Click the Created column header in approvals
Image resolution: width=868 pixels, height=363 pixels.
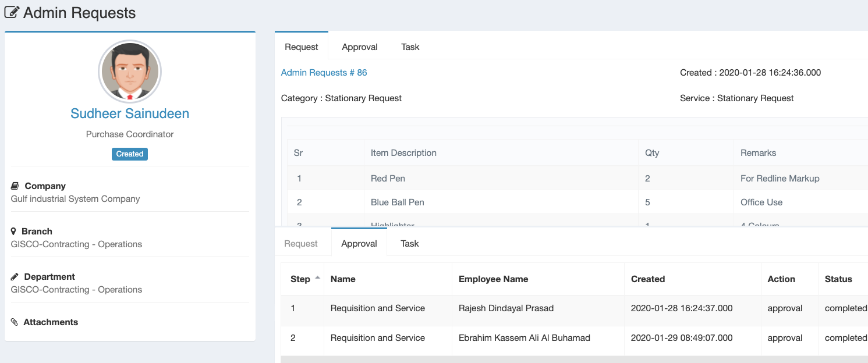coord(647,279)
